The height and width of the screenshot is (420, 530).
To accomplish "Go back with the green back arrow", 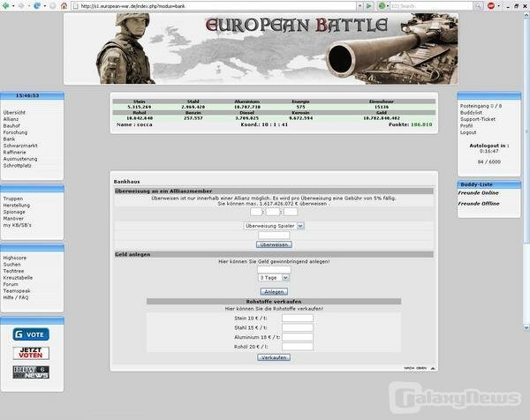I will pyautogui.click(x=5, y=6).
